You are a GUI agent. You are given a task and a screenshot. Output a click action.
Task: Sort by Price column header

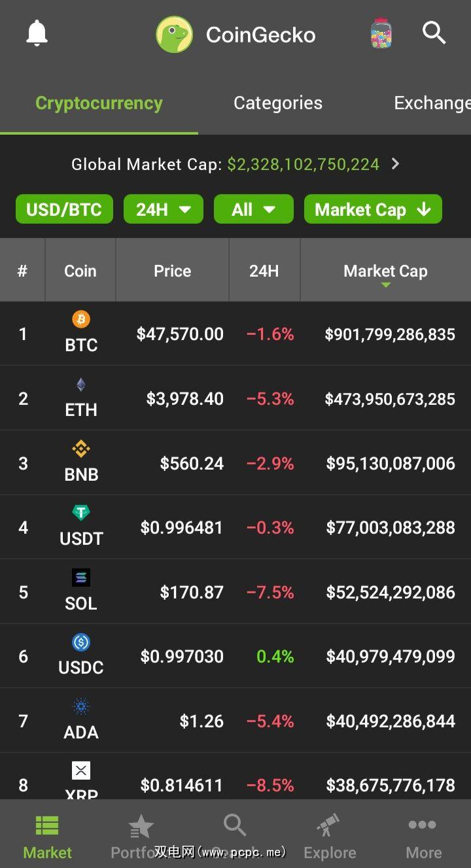[173, 271]
